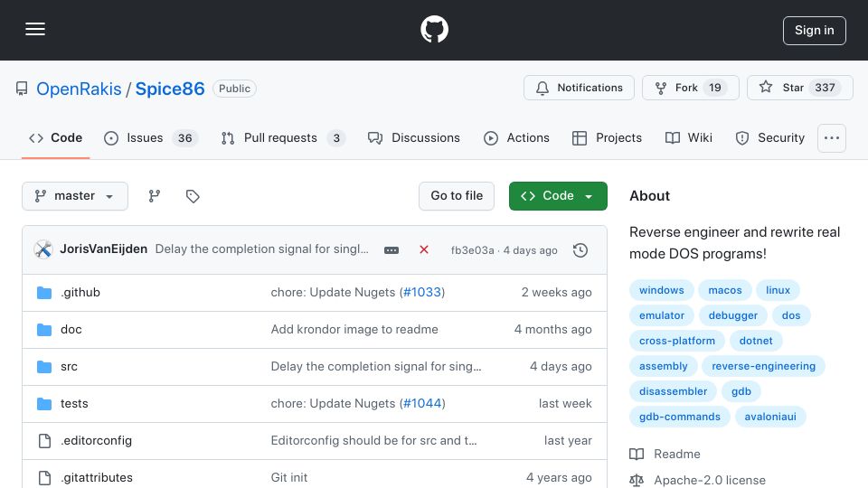Open the green Code dropdown
868x488 pixels.
[x=558, y=196]
